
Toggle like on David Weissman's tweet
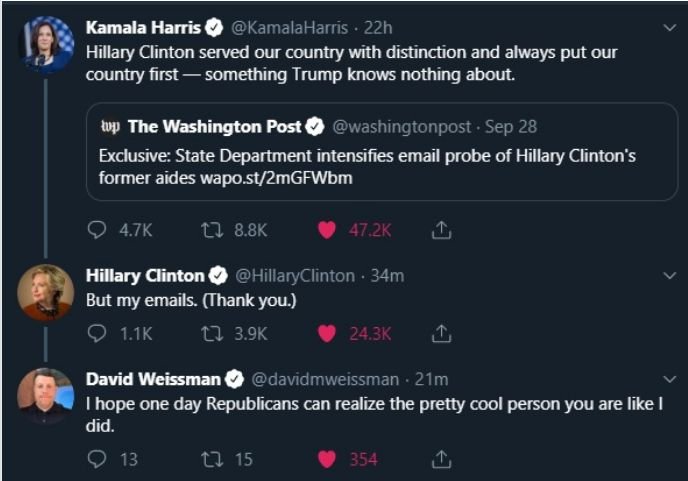coord(325,459)
